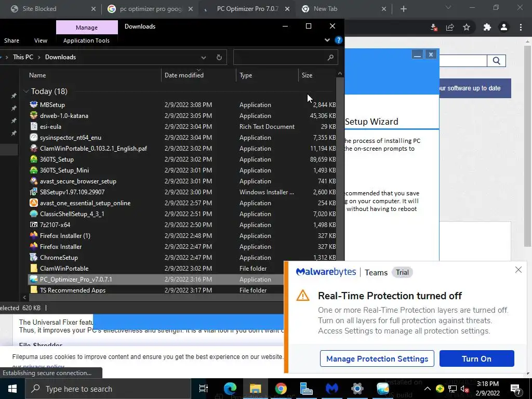Open Task View on the taskbar

(203, 389)
